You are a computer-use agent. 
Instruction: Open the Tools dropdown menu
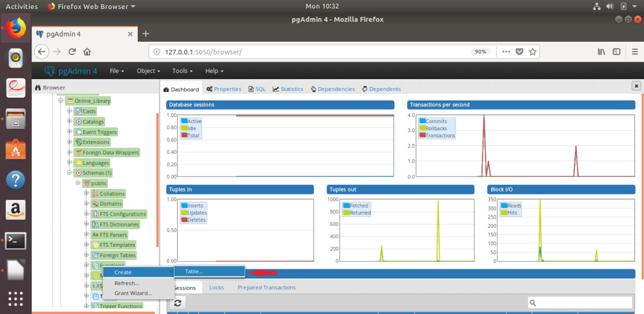click(x=182, y=71)
